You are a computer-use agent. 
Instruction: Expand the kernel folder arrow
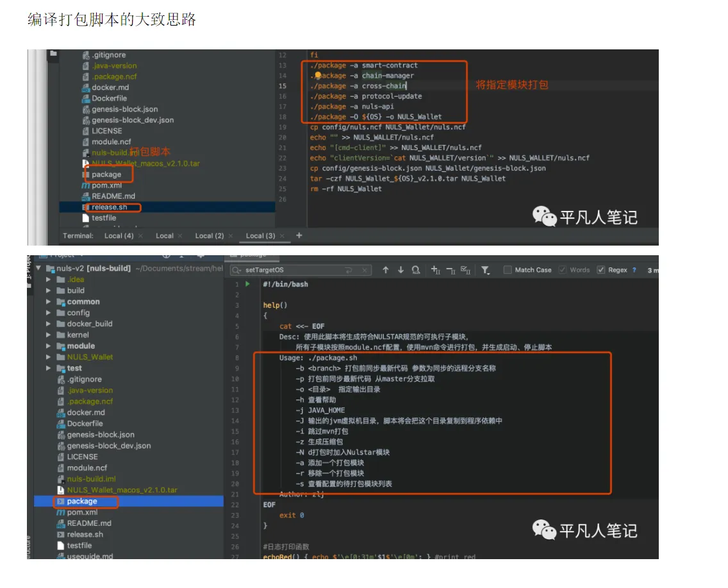tap(48, 335)
